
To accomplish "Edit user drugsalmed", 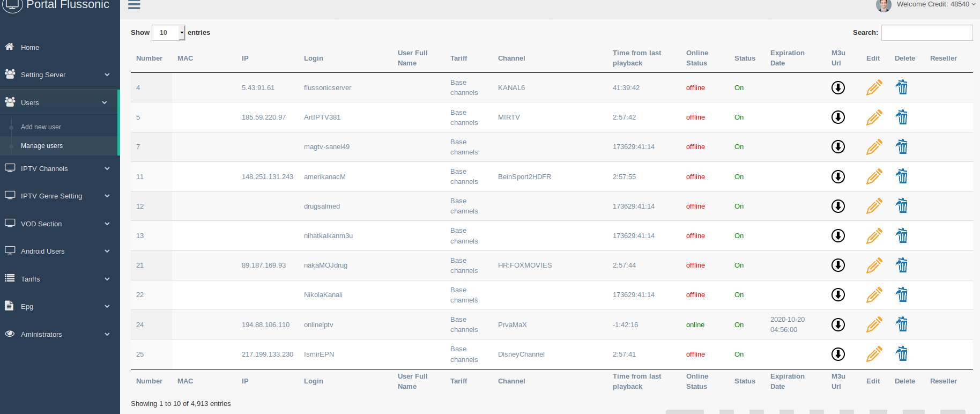I will [x=874, y=206].
